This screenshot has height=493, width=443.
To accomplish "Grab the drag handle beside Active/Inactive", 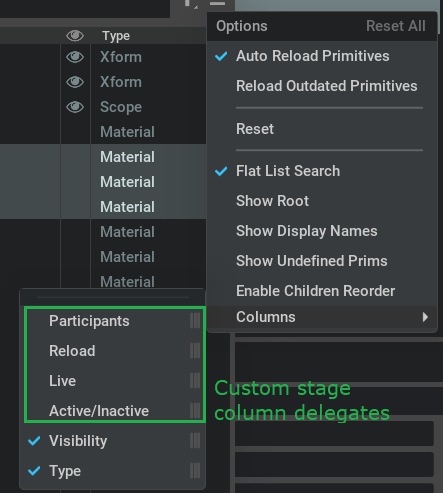I will click(x=195, y=411).
